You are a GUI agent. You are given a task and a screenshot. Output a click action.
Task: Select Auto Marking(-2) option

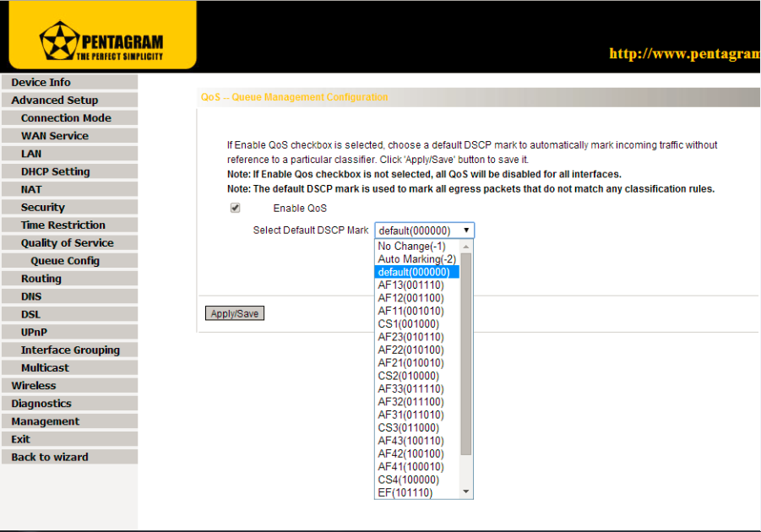pyautogui.click(x=417, y=259)
